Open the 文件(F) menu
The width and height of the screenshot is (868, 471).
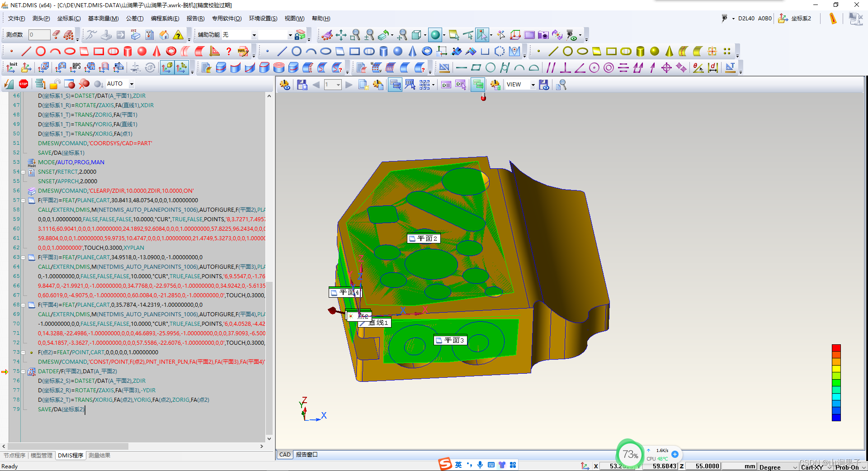(x=17, y=19)
